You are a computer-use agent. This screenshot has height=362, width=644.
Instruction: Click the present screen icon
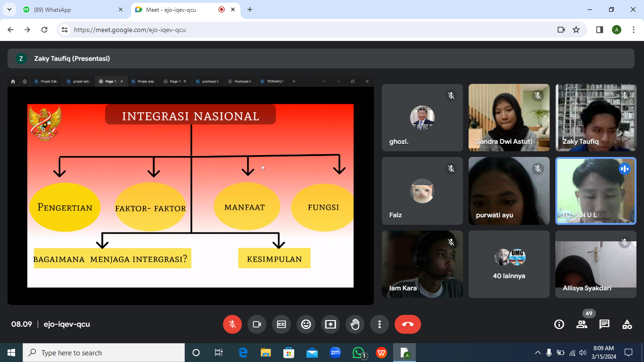point(330,324)
